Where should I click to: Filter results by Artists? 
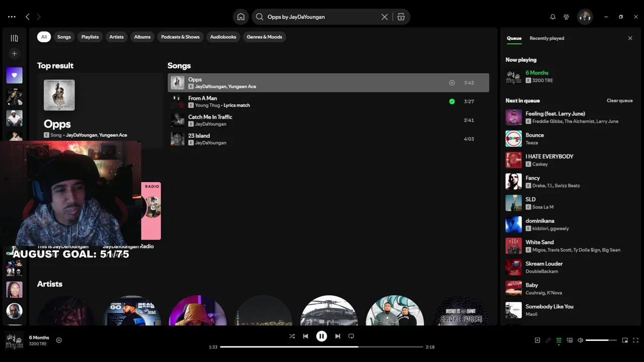coord(116,37)
